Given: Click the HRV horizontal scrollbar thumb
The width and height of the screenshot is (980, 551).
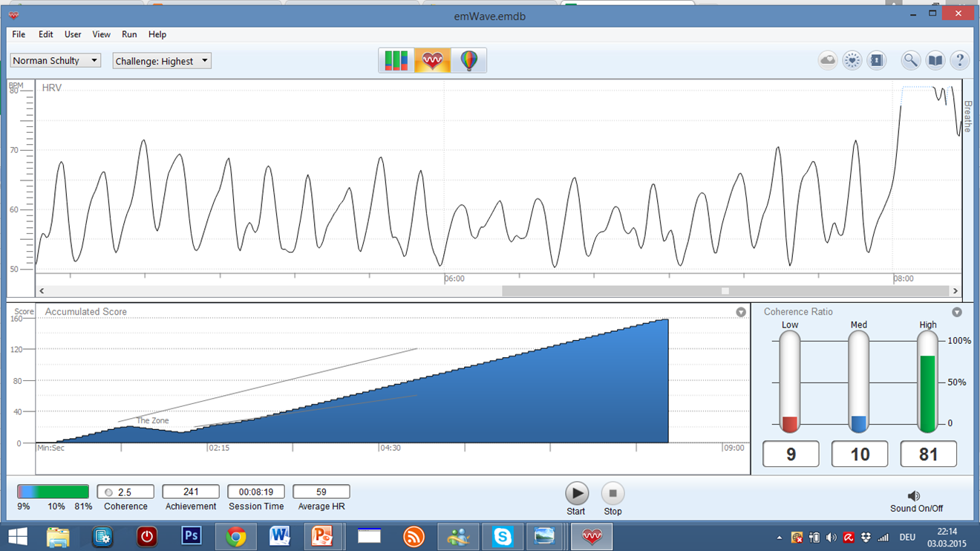Looking at the screenshot, I should point(725,291).
